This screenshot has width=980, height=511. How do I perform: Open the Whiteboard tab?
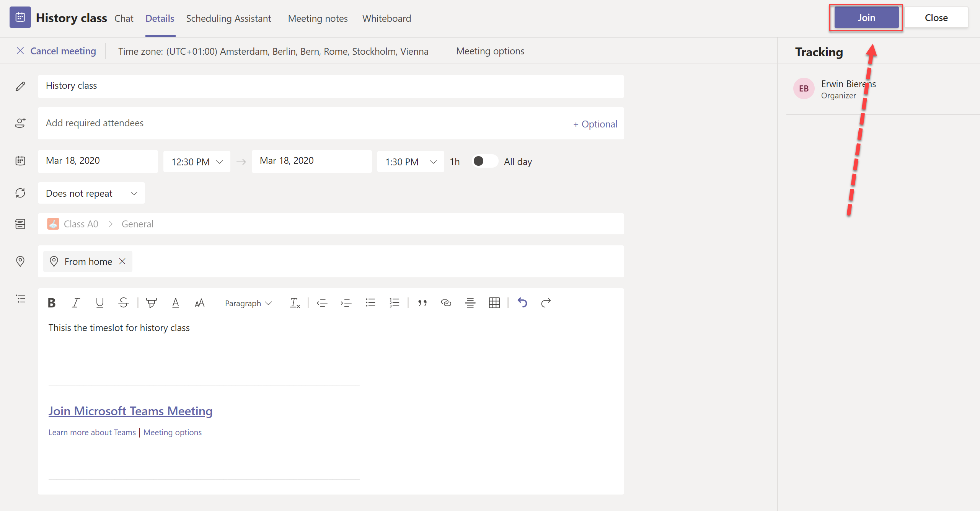click(386, 18)
